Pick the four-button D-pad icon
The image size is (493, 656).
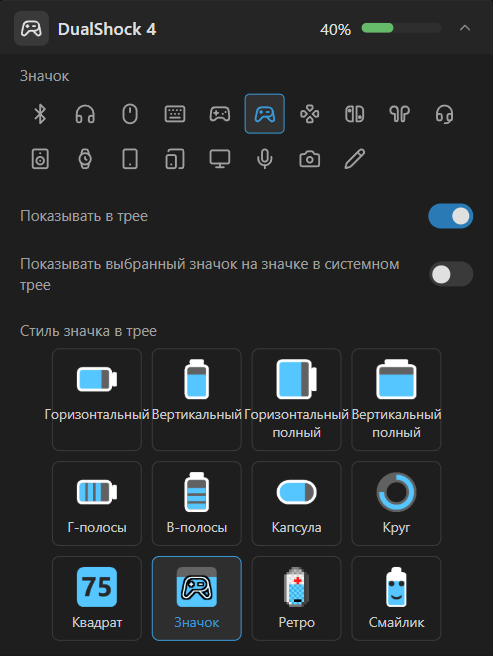[x=310, y=114]
